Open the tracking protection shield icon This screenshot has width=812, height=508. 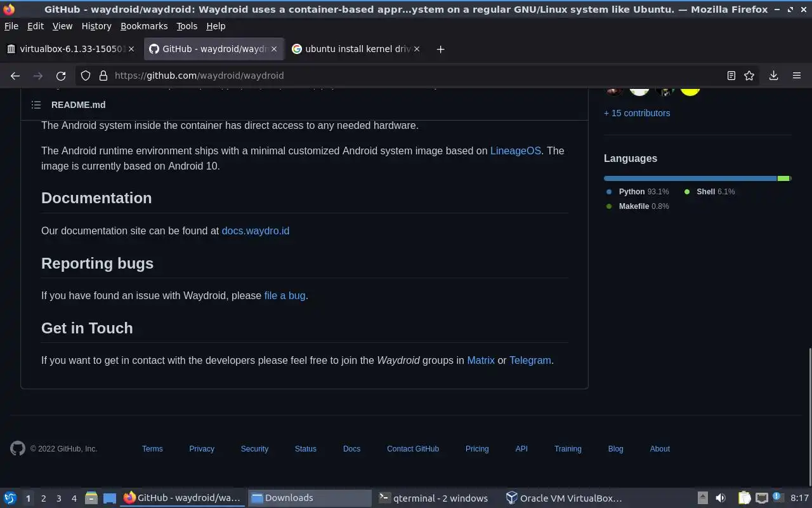click(x=86, y=76)
